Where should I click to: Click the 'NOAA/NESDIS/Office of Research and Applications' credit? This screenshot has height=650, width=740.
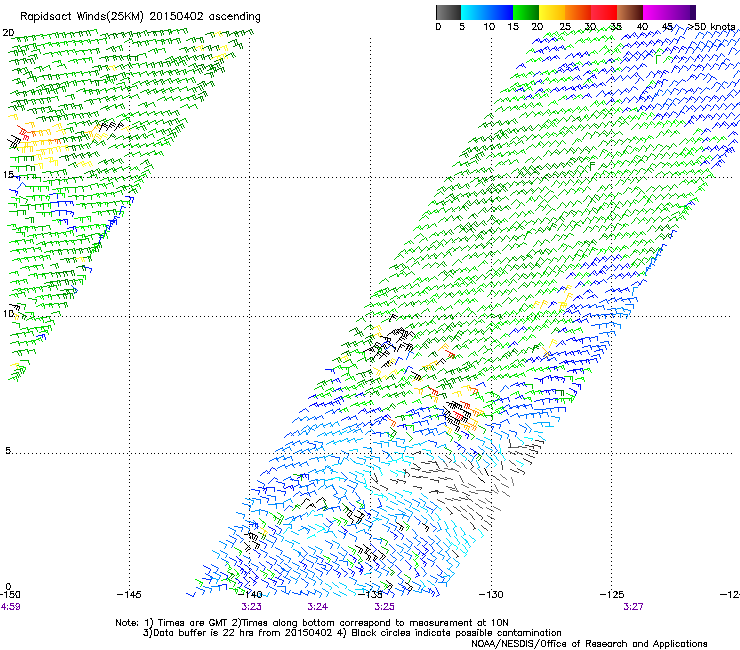[x=589, y=644]
